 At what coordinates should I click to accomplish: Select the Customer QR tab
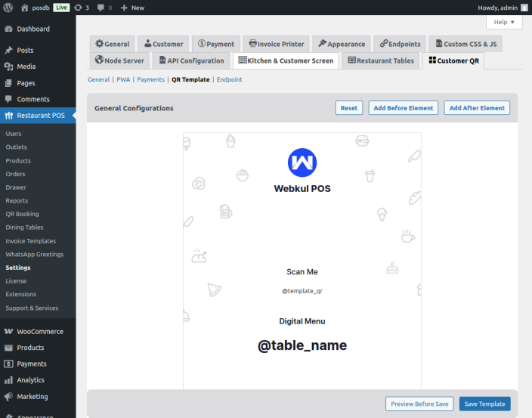(x=453, y=60)
